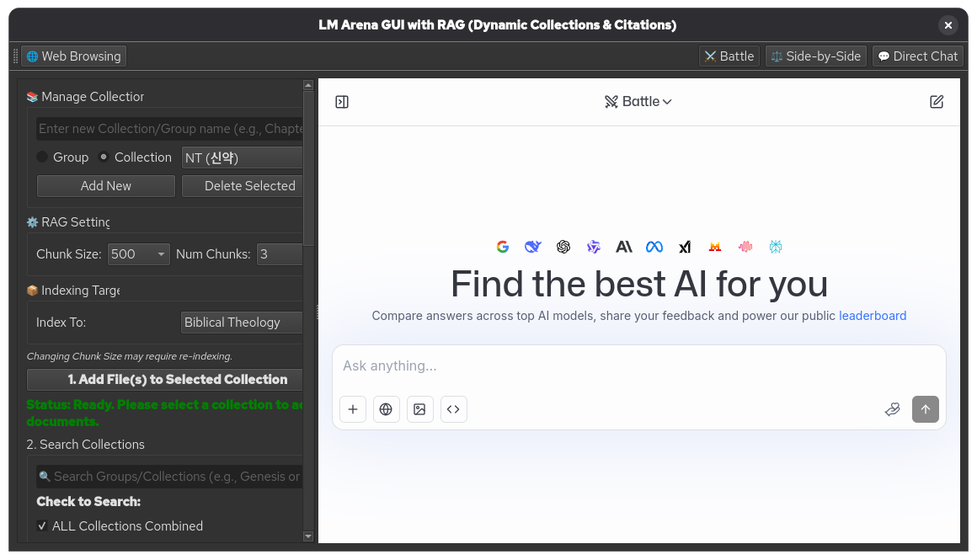Open the leaderboard link
977x560 pixels.
click(x=873, y=316)
